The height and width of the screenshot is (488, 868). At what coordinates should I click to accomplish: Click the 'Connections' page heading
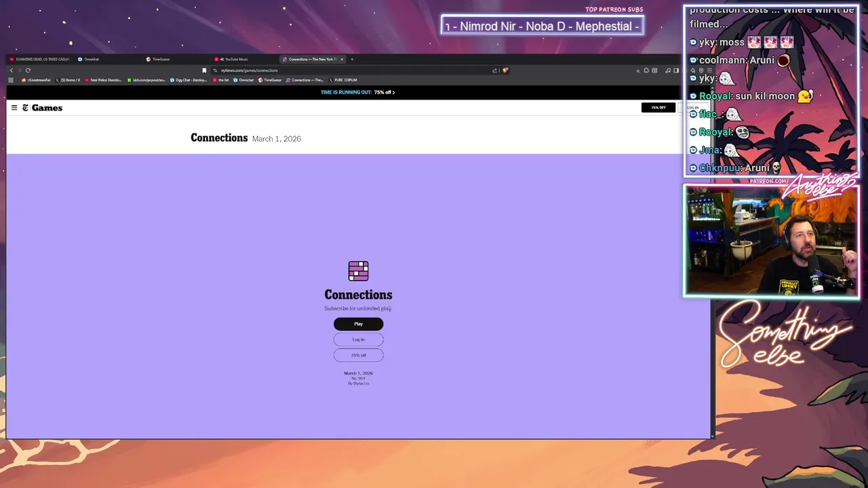pyautogui.click(x=219, y=138)
